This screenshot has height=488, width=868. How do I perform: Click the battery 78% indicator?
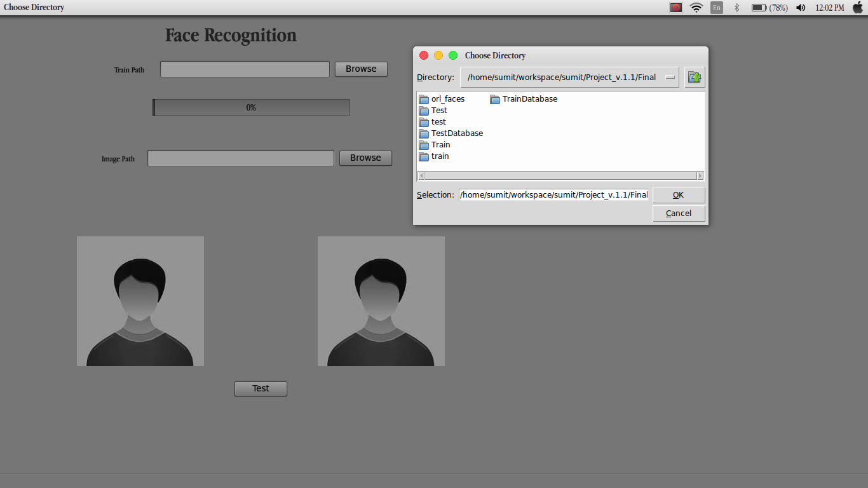(x=770, y=8)
